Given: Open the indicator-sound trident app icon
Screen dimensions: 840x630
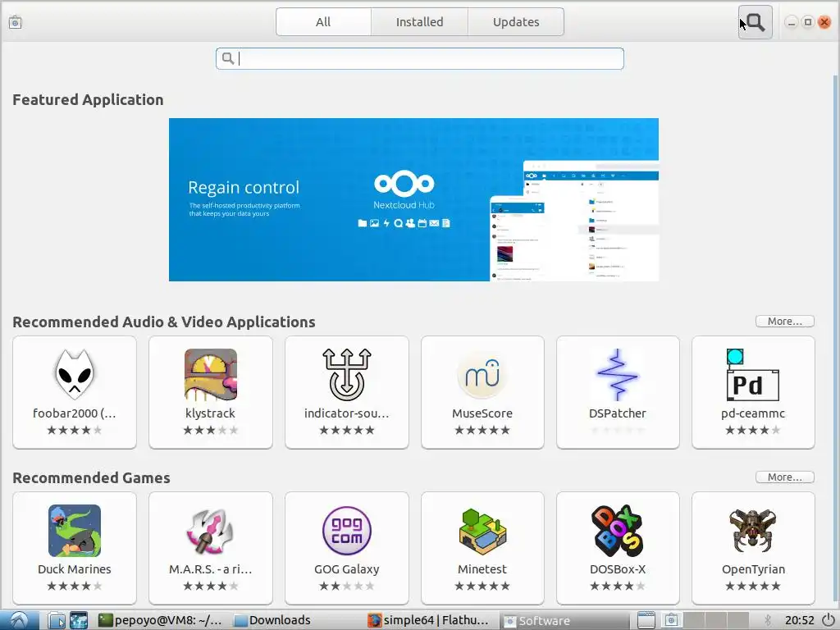Looking at the screenshot, I should point(347,374).
